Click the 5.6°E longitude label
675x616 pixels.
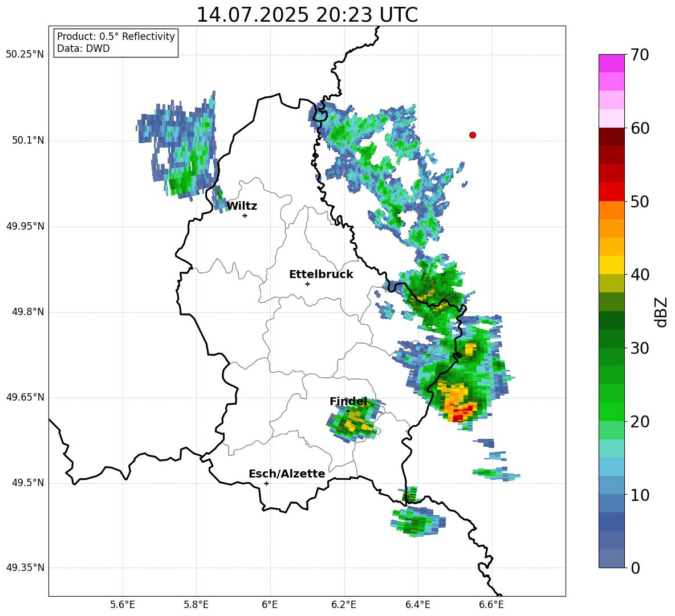pos(122,605)
